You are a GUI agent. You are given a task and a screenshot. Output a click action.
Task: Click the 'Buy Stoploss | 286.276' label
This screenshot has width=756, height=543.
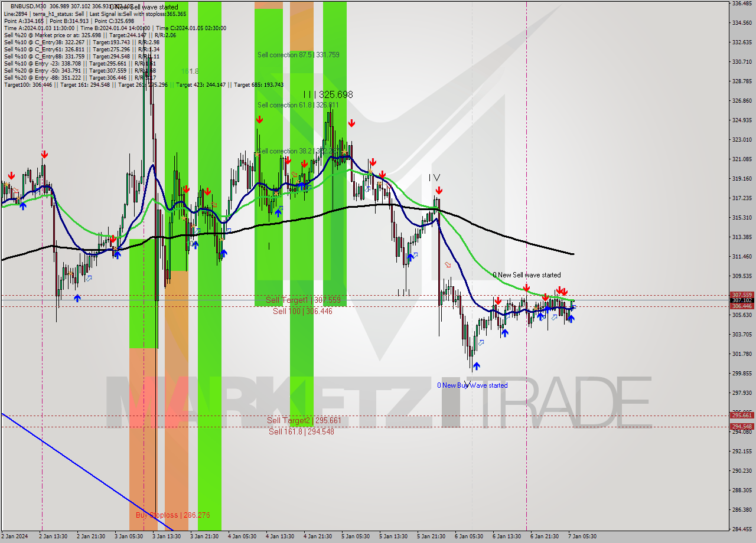[x=173, y=515]
